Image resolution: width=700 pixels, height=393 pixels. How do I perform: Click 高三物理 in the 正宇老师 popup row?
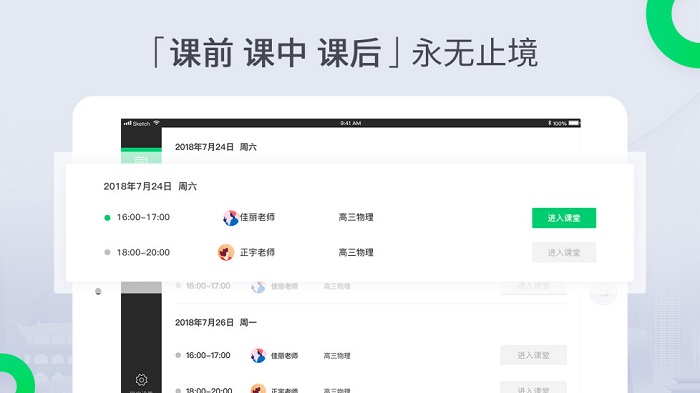pos(356,252)
